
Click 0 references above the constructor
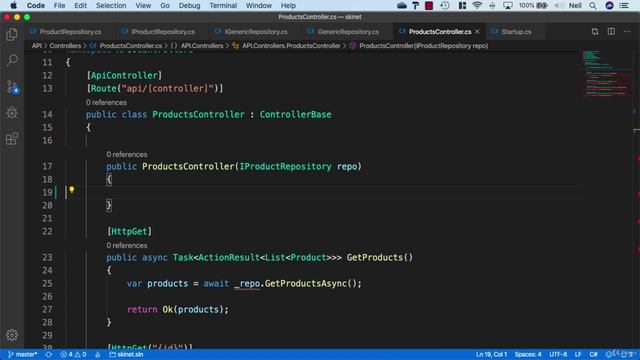[127, 154]
